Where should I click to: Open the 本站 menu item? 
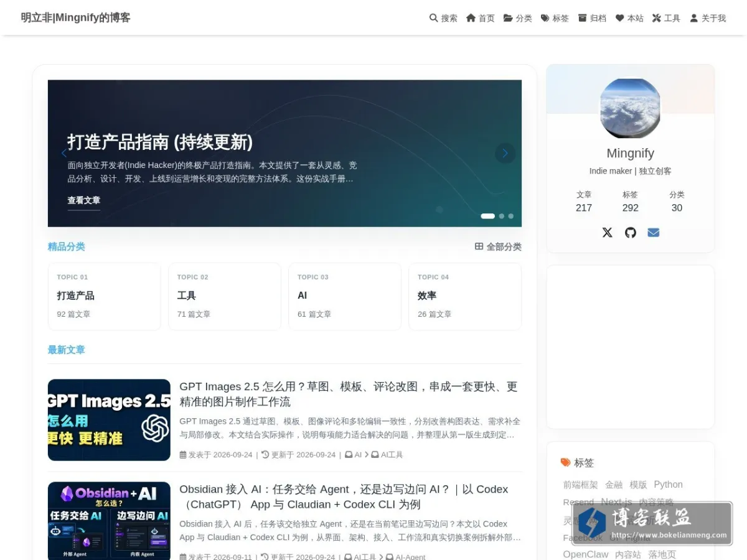pyautogui.click(x=629, y=18)
